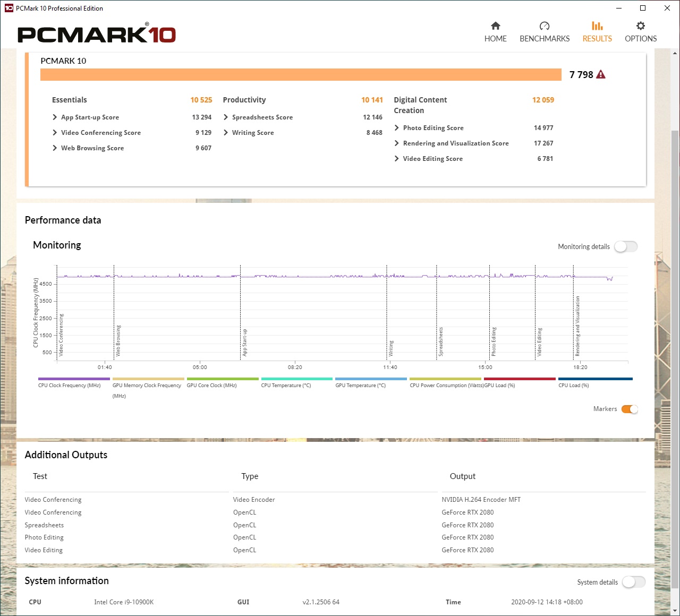Expand the Spreadsheets Score details

coord(226,117)
